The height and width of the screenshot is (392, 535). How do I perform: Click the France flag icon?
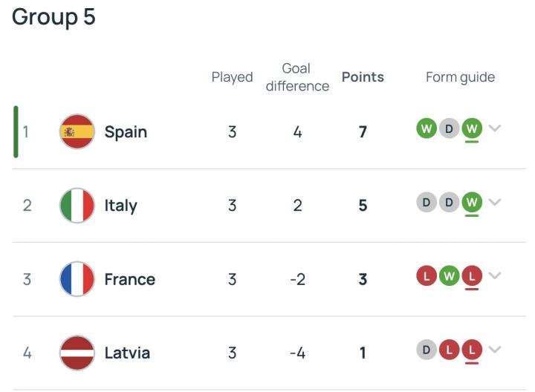point(77,279)
